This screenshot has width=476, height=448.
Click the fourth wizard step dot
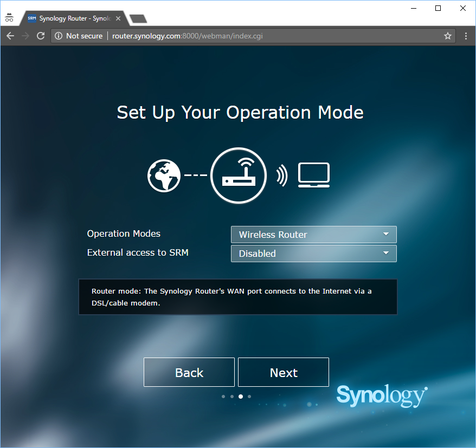pyautogui.click(x=249, y=397)
